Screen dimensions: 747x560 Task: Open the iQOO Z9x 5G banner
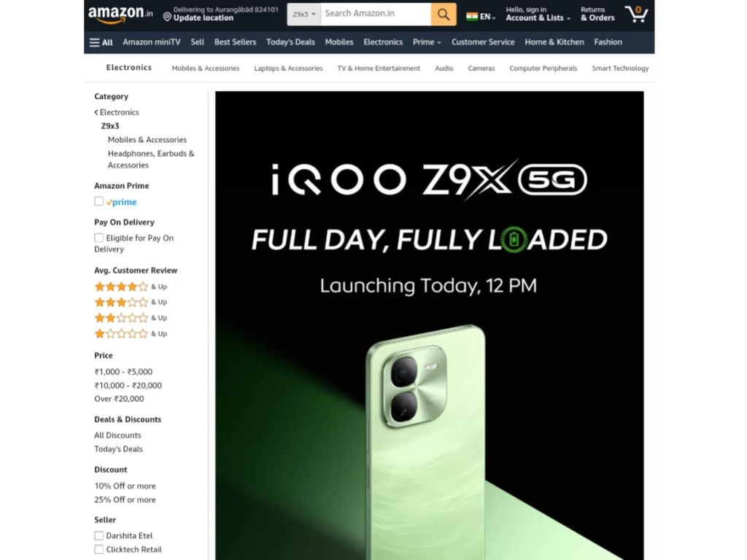[429, 326]
